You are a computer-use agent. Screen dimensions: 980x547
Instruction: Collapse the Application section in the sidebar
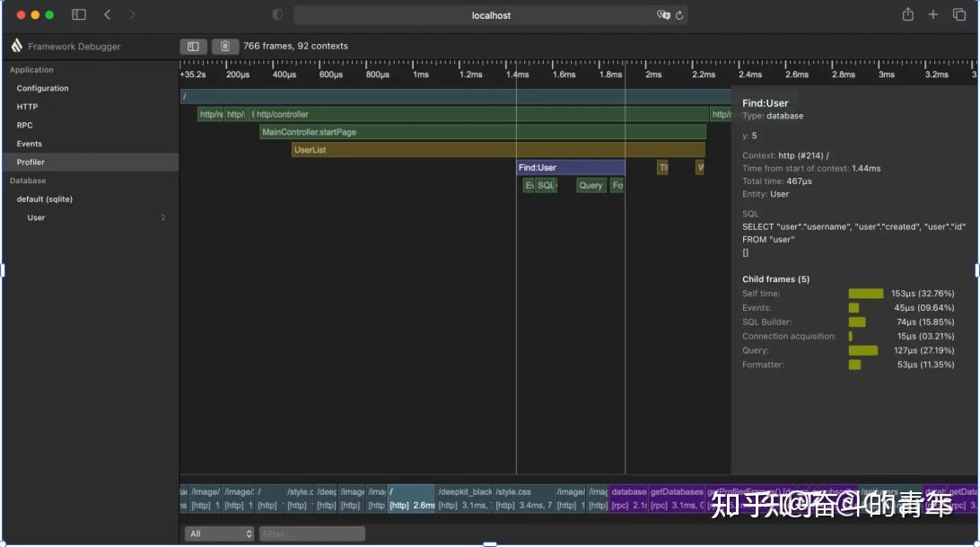coord(31,69)
